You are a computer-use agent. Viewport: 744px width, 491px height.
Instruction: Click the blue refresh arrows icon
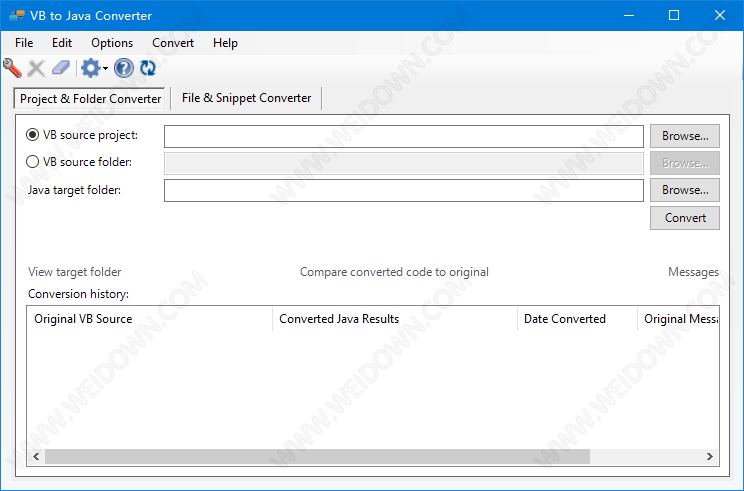[148, 68]
